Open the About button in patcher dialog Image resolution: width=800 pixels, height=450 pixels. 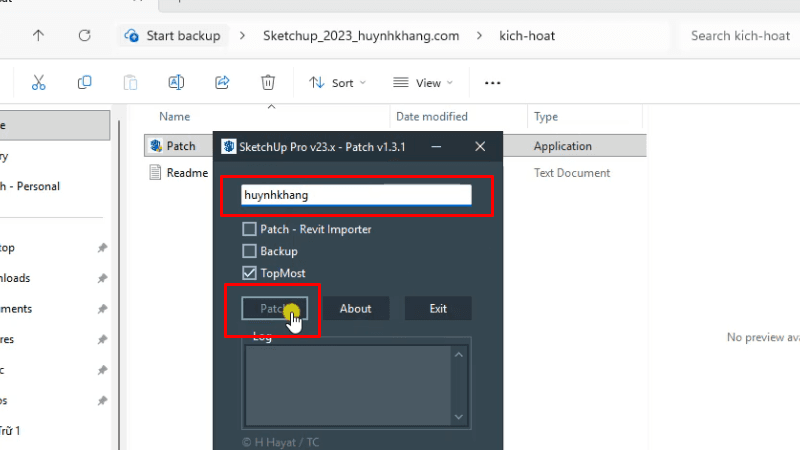click(x=356, y=309)
